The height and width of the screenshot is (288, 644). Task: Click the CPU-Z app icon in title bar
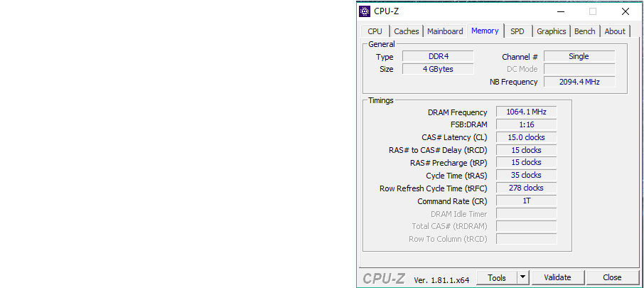tap(365, 11)
